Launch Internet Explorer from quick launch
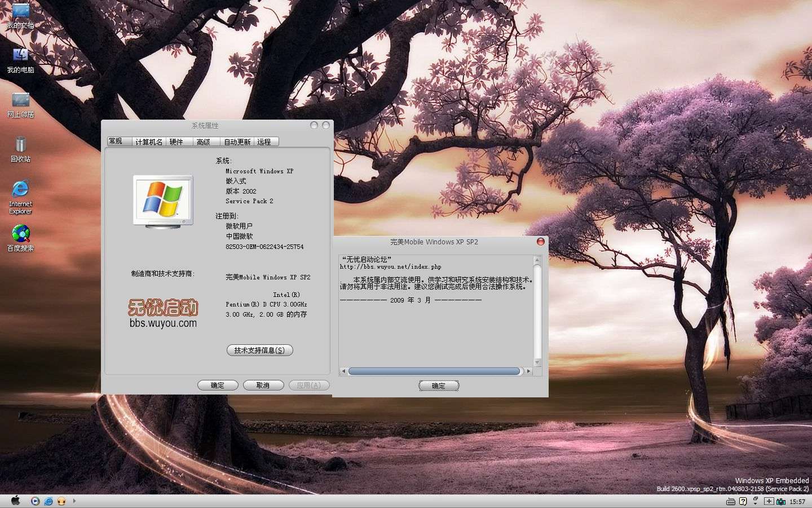 pos(48,501)
